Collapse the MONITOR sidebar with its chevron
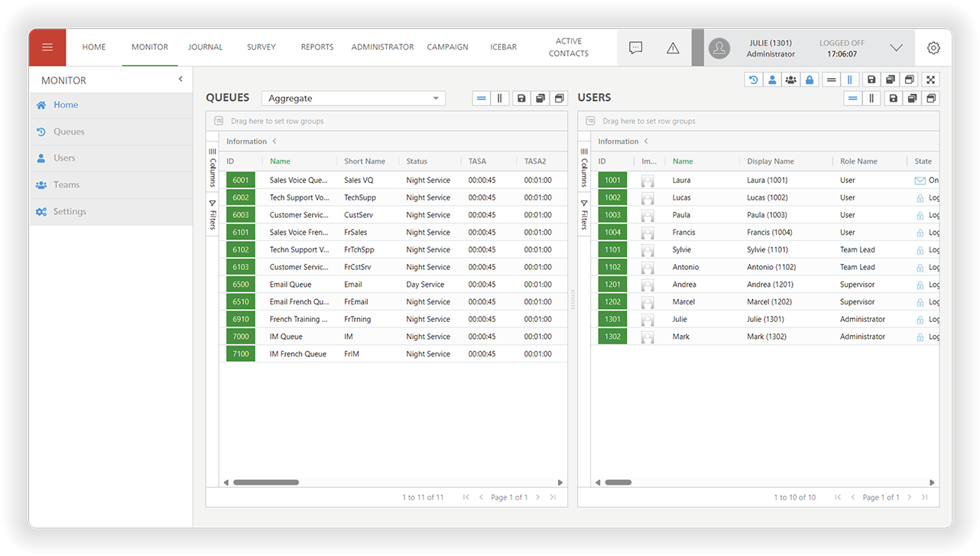This screenshot has height=556, width=980. tap(180, 79)
